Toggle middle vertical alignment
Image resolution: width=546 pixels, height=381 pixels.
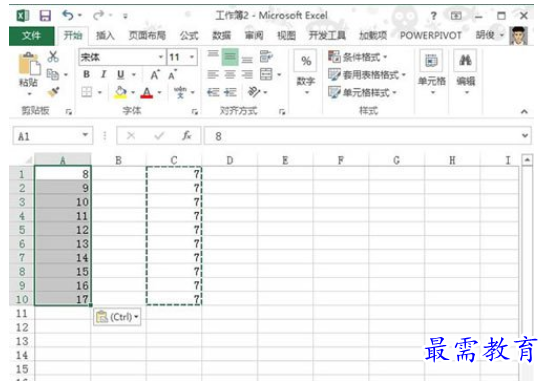click(x=230, y=57)
